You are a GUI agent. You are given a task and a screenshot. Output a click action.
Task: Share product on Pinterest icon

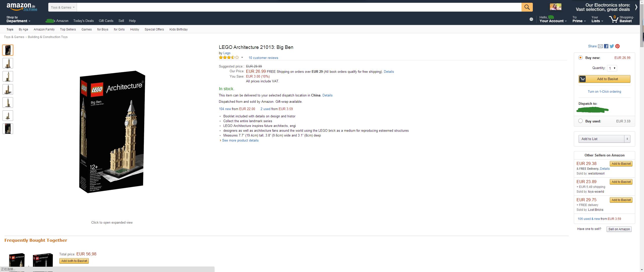pyautogui.click(x=617, y=46)
